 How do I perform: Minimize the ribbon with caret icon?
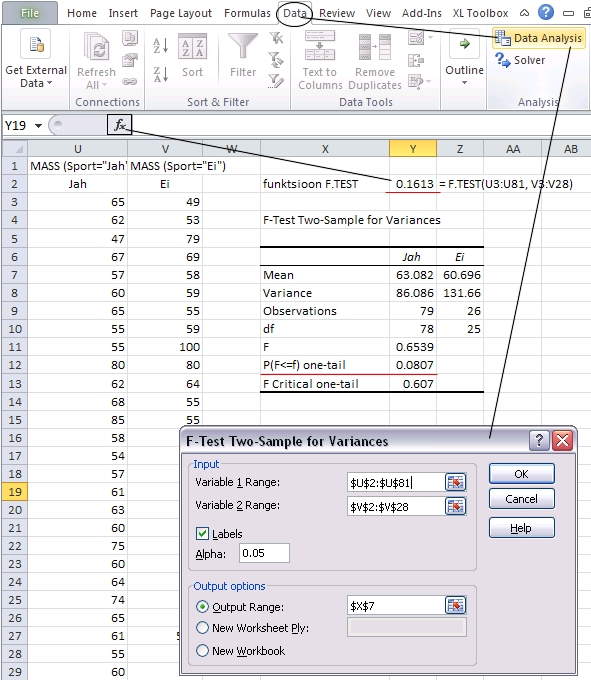click(524, 13)
